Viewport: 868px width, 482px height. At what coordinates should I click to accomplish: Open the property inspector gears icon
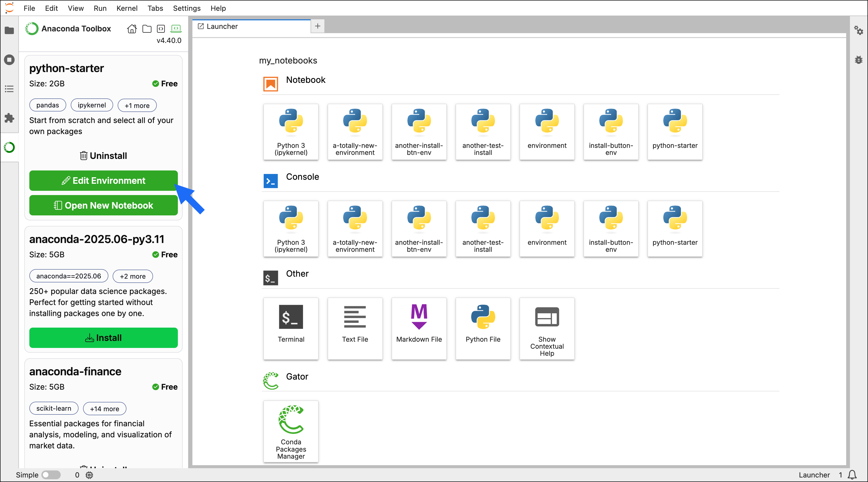pos(858,30)
